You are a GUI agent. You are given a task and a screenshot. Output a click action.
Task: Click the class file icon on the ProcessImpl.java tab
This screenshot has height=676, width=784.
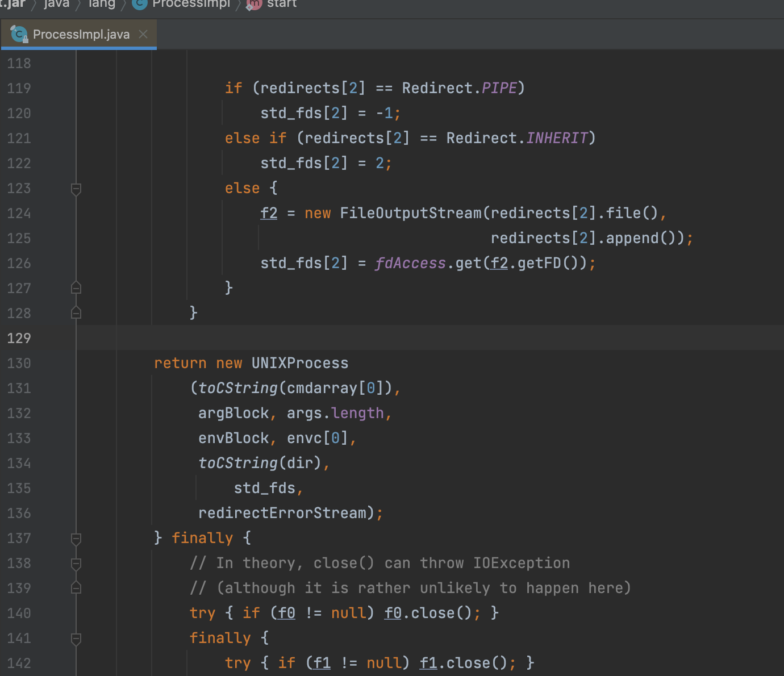click(19, 34)
